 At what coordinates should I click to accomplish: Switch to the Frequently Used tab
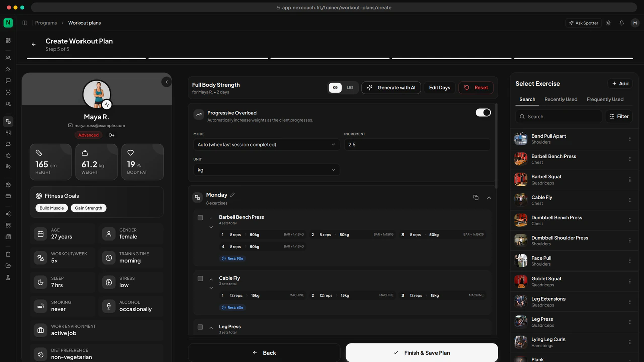(x=605, y=99)
